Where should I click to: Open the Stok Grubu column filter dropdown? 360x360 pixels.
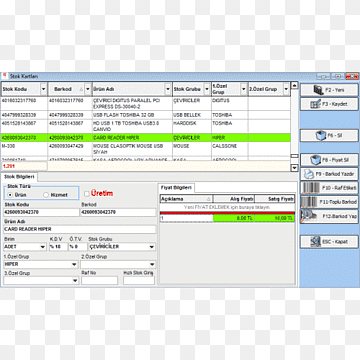207,89
